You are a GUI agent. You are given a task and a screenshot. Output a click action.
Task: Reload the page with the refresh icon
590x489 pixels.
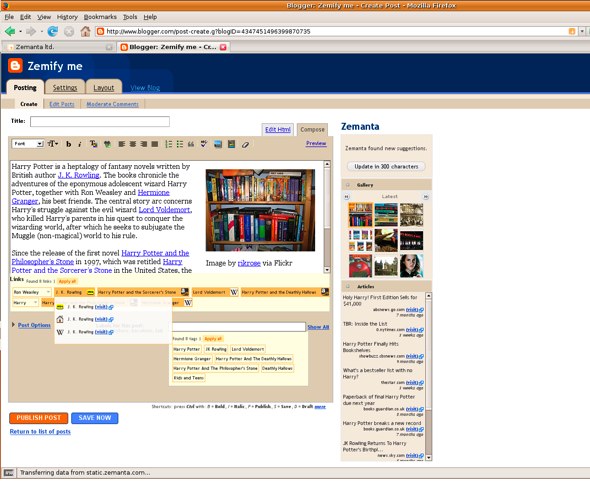point(53,31)
